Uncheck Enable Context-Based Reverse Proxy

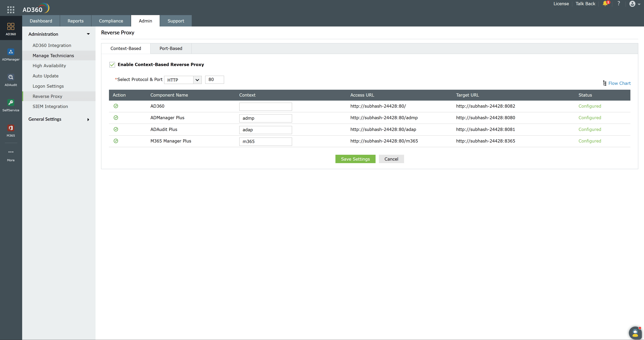112,65
